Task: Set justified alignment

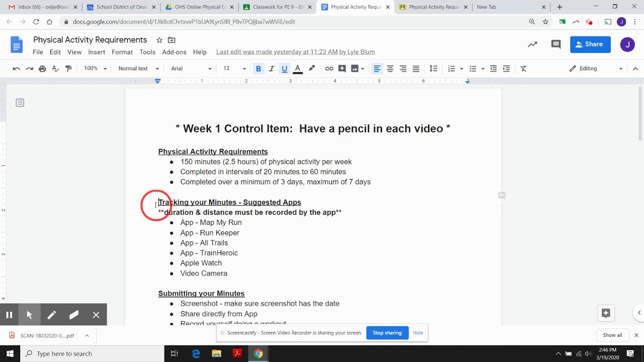Action: point(416,68)
